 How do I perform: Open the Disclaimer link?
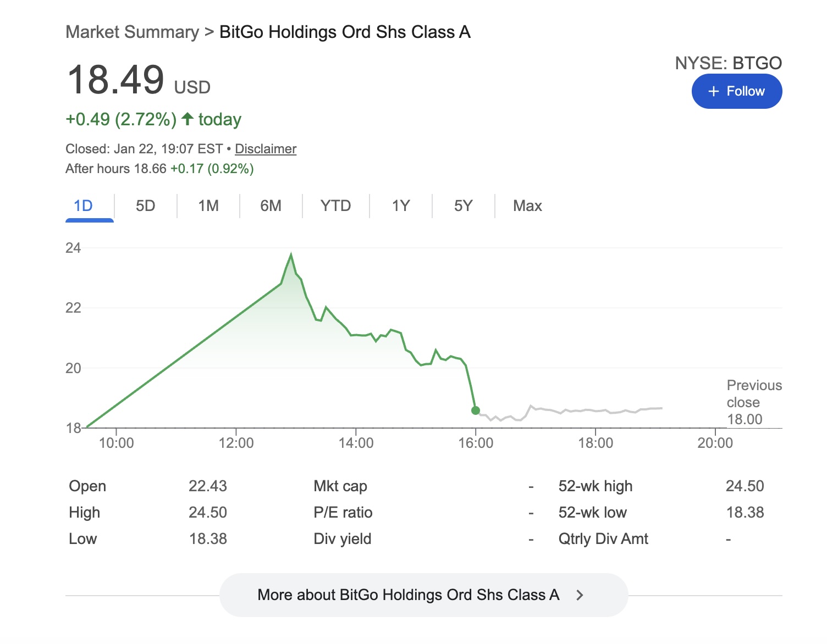click(x=266, y=149)
